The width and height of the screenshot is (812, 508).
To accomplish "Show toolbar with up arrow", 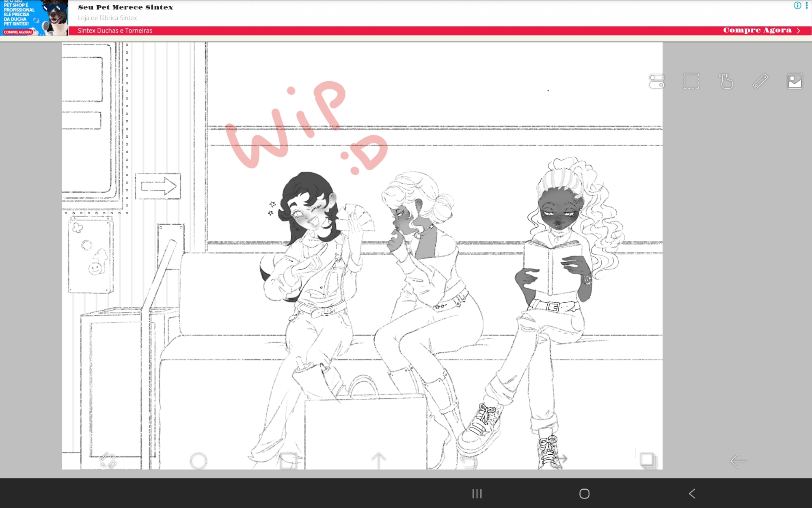I will coord(378,461).
